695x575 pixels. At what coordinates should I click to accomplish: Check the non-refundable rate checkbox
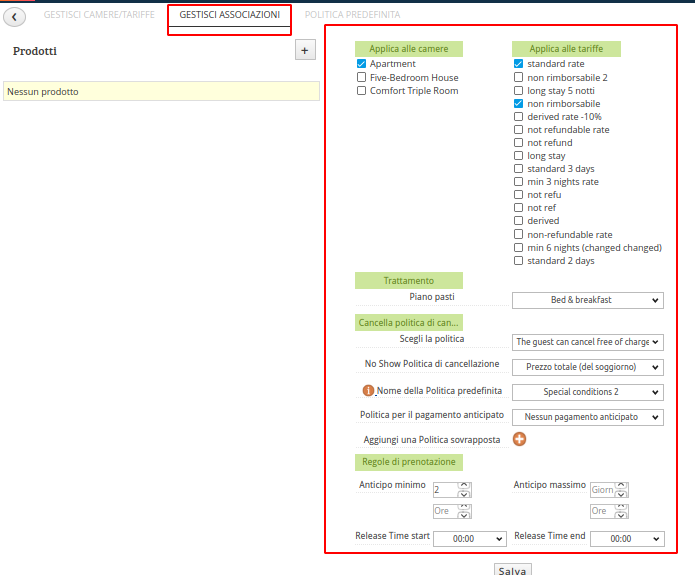tap(518, 234)
